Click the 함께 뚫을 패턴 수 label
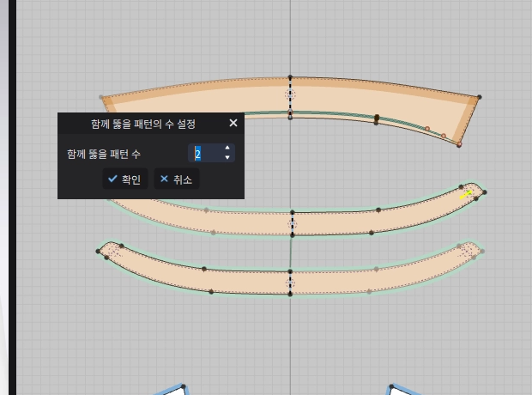Image resolution: width=532 pixels, height=395 pixels. click(x=104, y=154)
